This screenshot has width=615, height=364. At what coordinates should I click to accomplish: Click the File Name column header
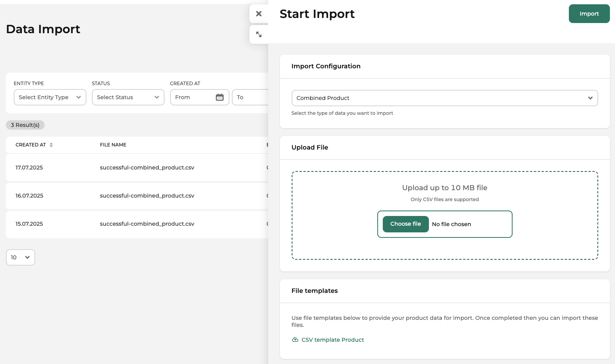point(113,145)
